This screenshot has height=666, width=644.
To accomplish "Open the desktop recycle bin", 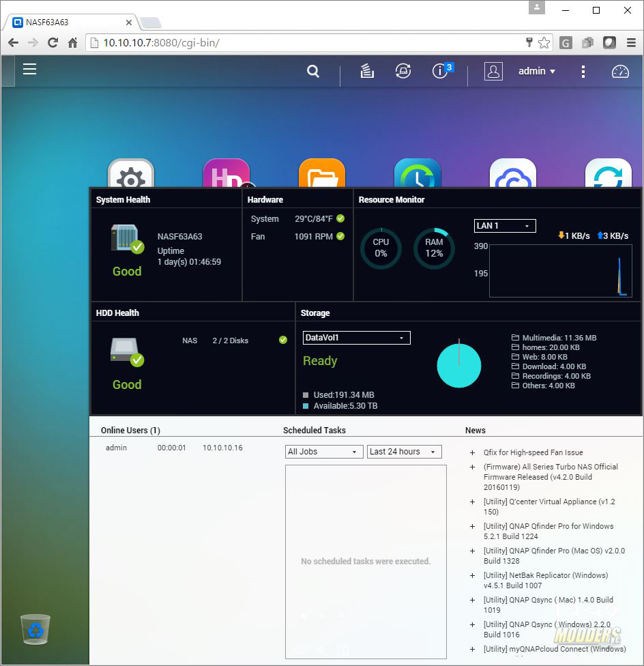I will point(35,629).
